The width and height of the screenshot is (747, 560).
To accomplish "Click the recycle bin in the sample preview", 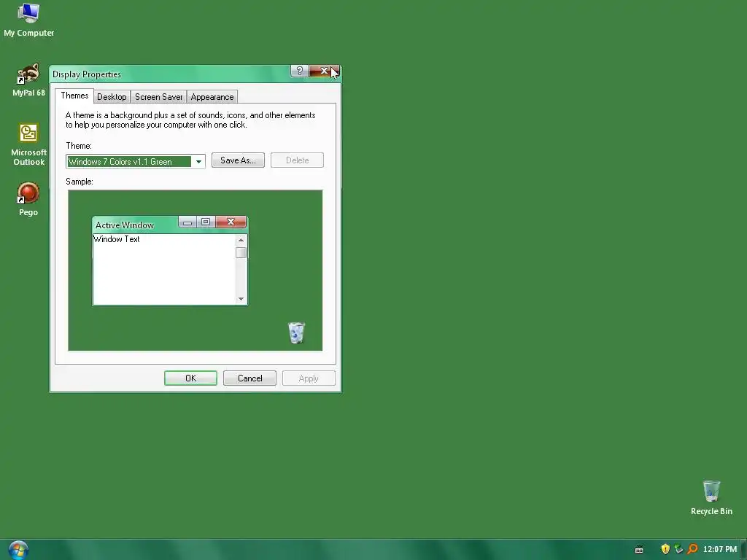I will pos(296,332).
